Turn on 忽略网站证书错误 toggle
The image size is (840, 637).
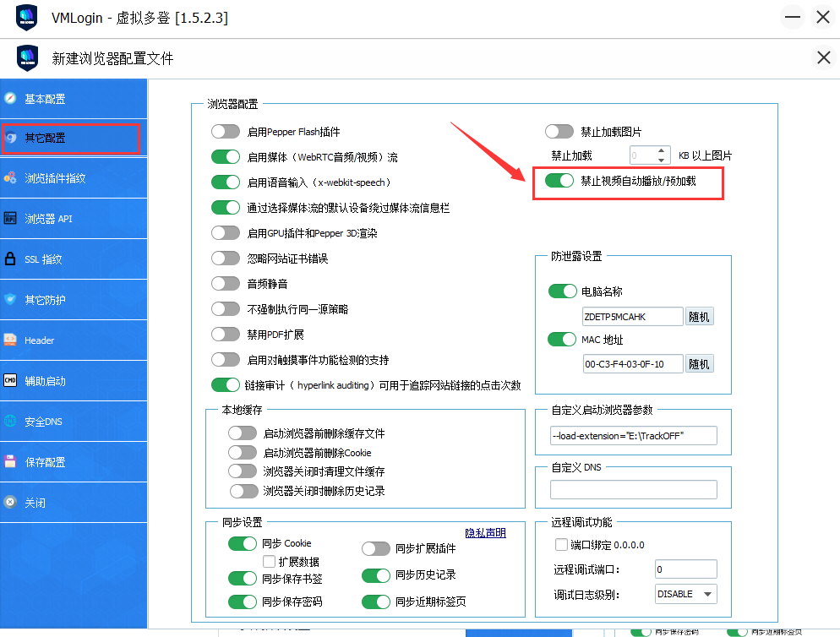click(x=226, y=259)
